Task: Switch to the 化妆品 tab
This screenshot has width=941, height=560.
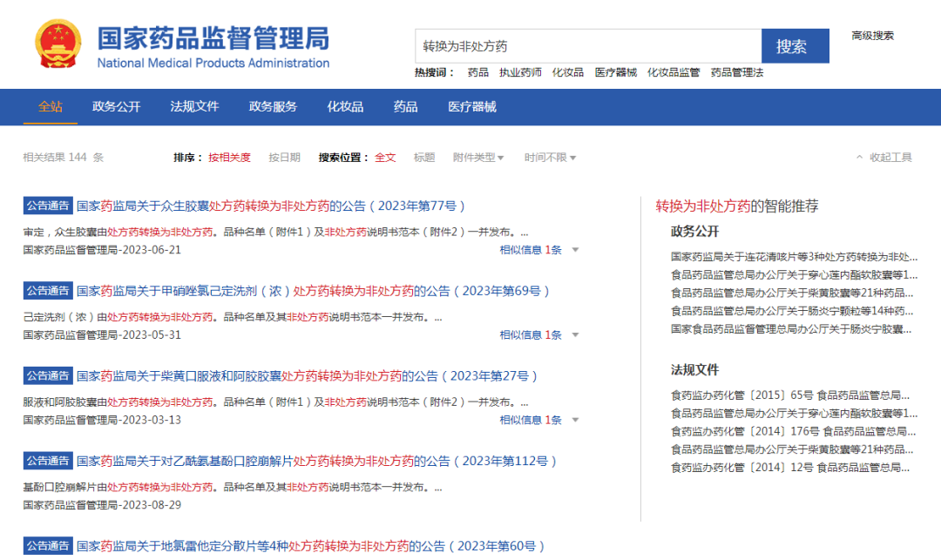Action: [345, 106]
